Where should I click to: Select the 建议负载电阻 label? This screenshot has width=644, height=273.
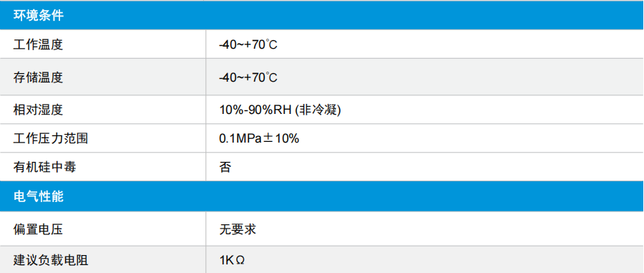coord(51,260)
